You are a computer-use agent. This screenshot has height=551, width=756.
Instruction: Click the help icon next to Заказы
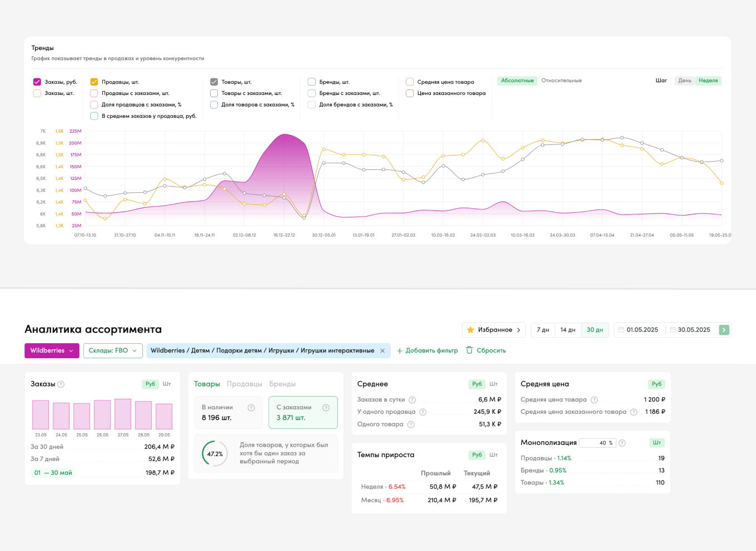pos(61,384)
